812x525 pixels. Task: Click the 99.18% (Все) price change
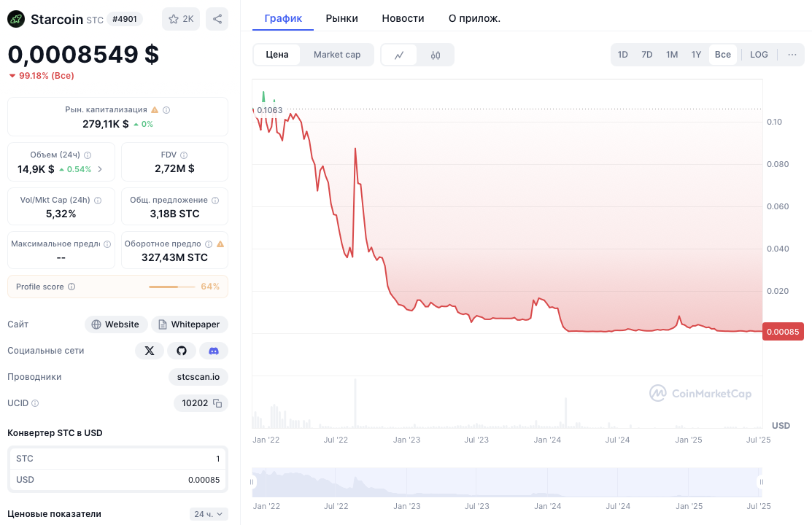click(42, 76)
